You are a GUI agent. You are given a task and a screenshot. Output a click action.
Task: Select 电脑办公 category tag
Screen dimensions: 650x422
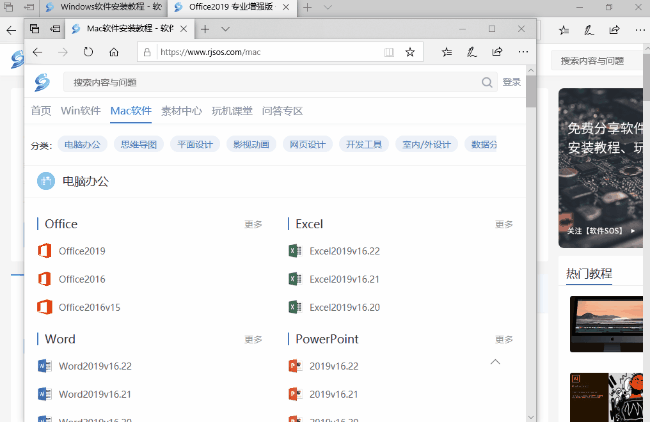(x=82, y=144)
